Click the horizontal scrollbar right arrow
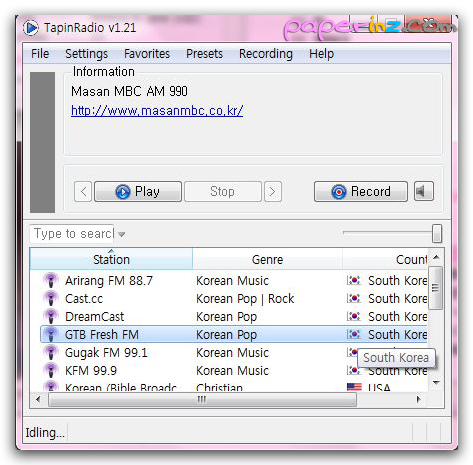Screen dimensions: 473x465 click(x=419, y=399)
